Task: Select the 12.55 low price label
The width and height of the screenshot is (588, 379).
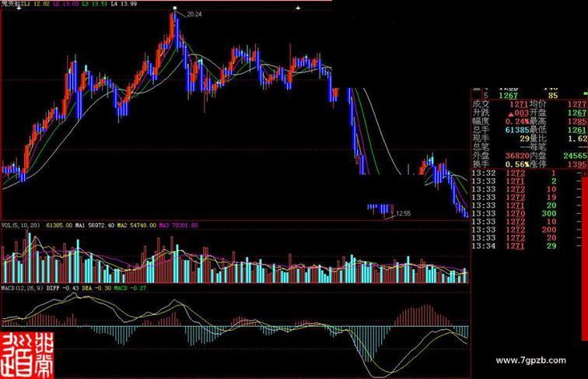Action: click(x=403, y=213)
